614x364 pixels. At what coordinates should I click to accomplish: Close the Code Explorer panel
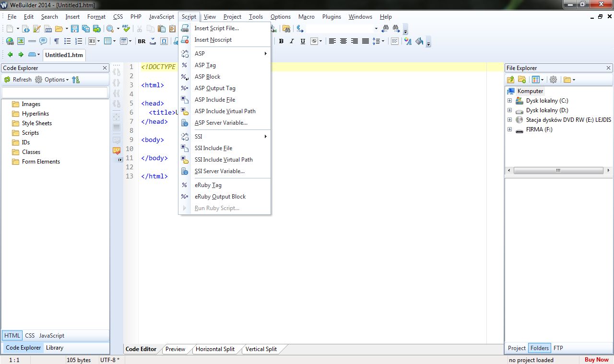coord(105,68)
